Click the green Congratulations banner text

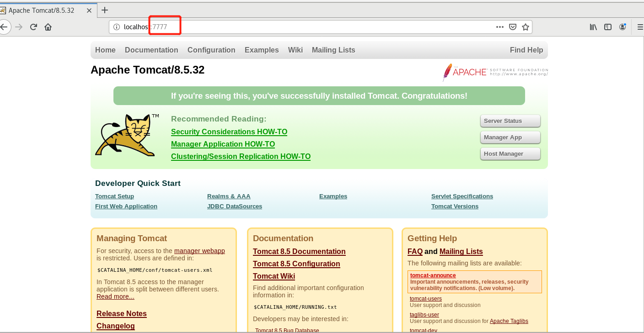[x=319, y=96]
